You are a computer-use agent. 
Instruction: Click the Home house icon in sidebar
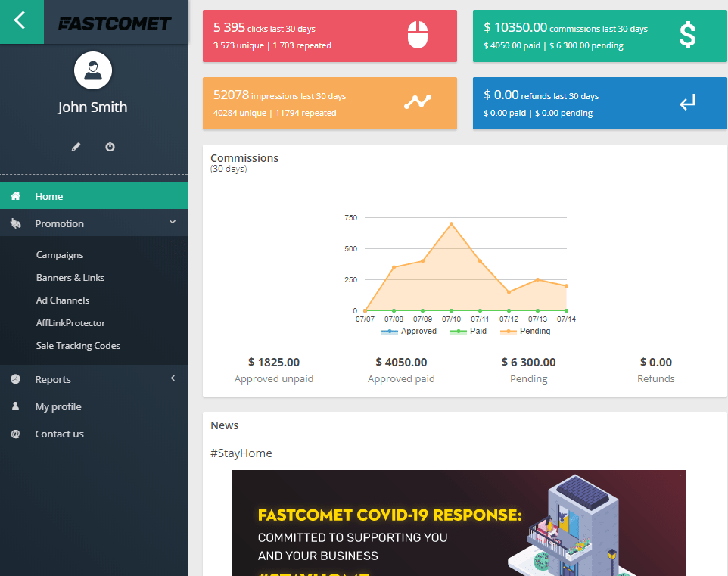pos(14,195)
